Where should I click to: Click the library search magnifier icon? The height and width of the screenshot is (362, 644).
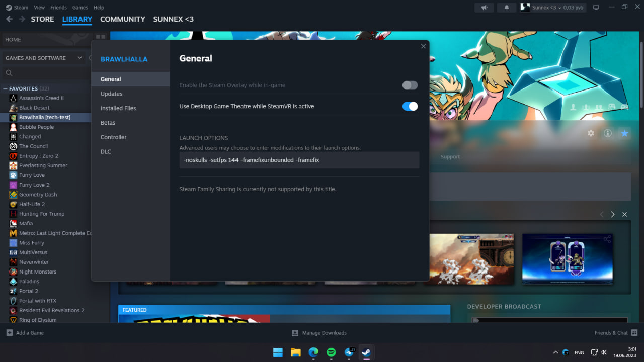9,73
